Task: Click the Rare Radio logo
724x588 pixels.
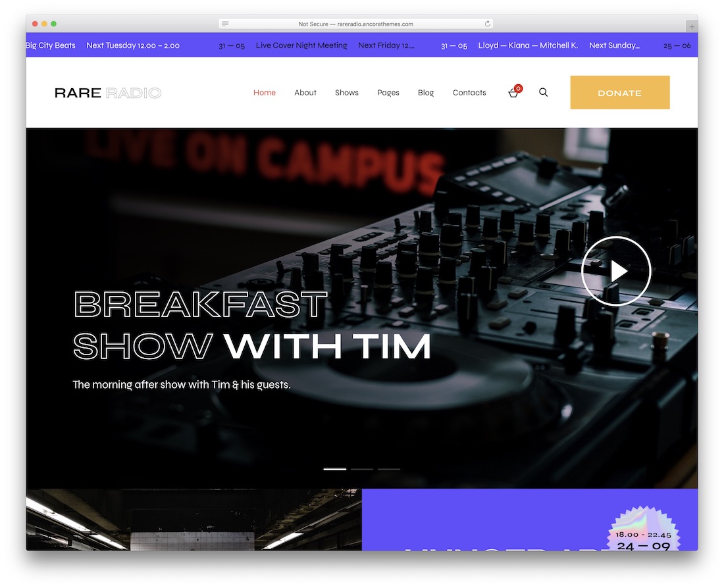Action: click(107, 93)
